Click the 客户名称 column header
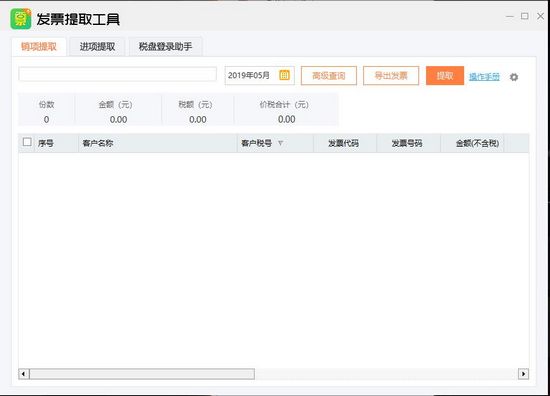This screenshot has height=396, width=550. (158, 143)
